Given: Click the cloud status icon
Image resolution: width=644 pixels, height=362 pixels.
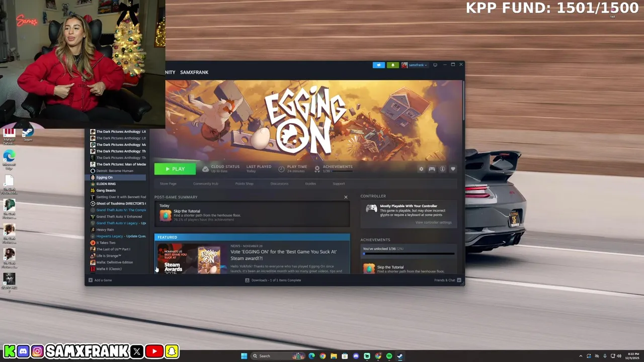Looking at the screenshot, I should tap(205, 169).
